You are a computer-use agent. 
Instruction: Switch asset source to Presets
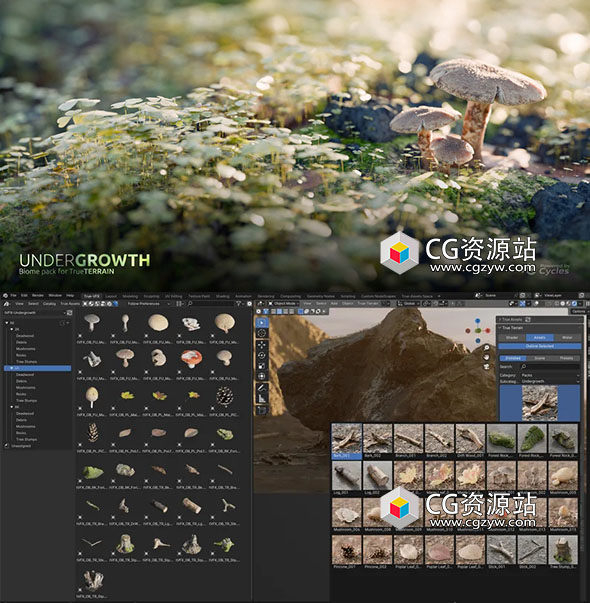(x=567, y=358)
